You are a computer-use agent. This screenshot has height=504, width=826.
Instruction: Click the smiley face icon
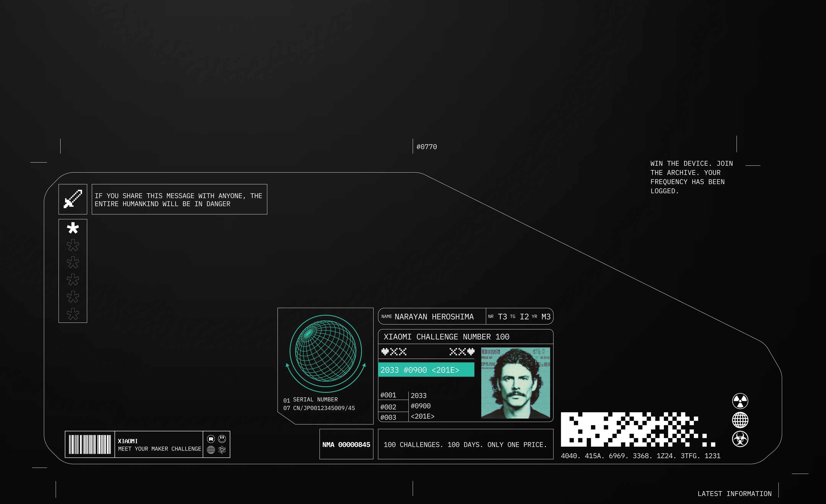[222, 439]
